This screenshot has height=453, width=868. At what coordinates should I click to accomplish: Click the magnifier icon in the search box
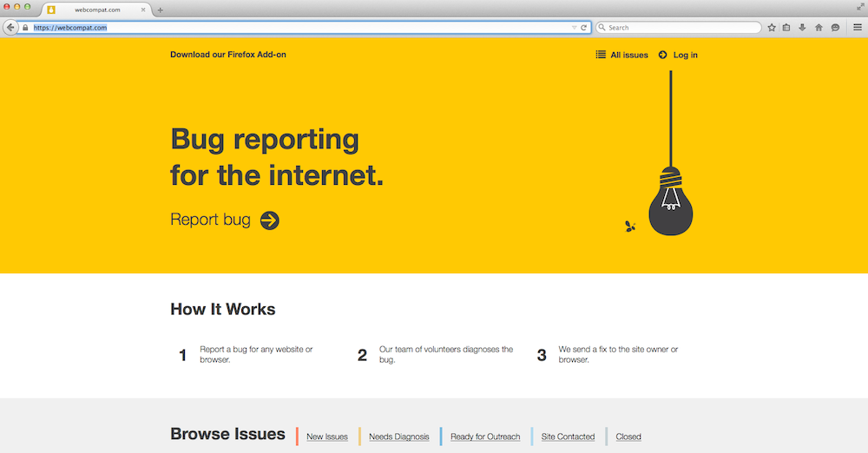tap(602, 27)
